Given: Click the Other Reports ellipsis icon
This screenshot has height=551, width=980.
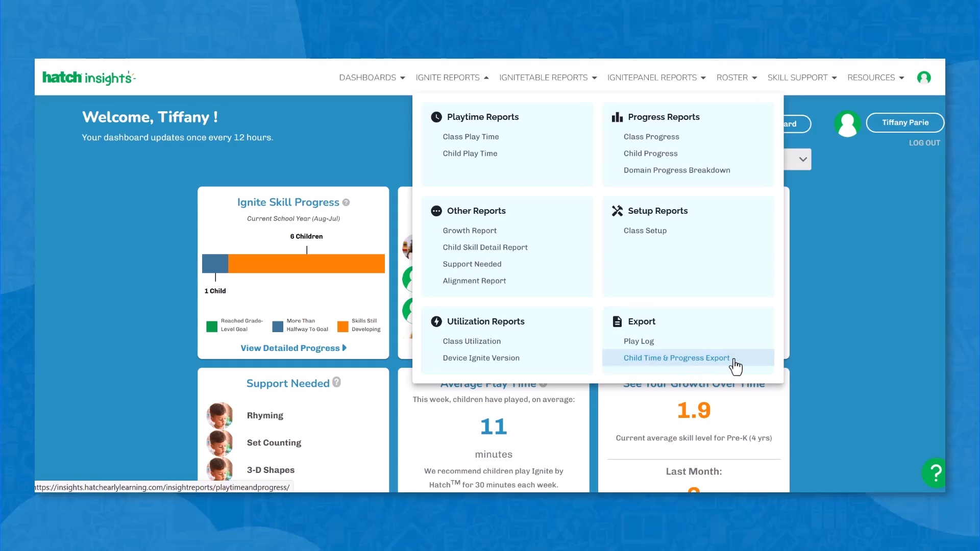Looking at the screenshot, I should pyautogui.click(x=436, y=211).
